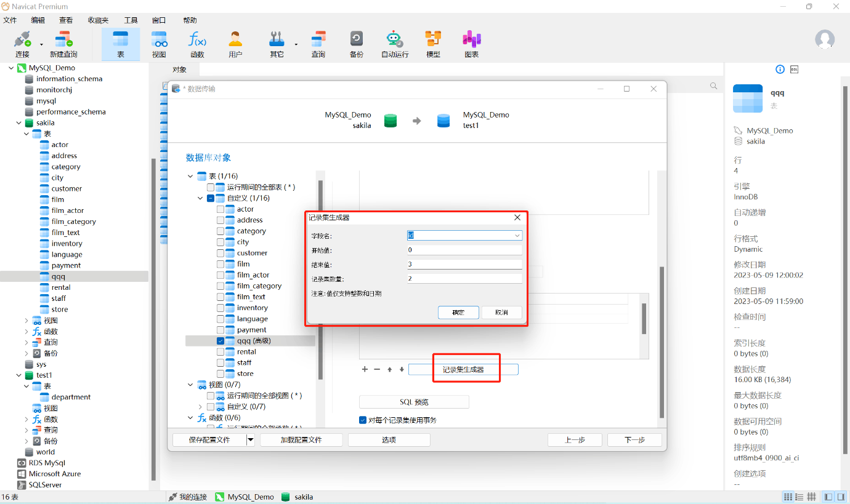
Task: Open the 保存配置文件 dropdown arrow
Action: (x=250, y=440)
